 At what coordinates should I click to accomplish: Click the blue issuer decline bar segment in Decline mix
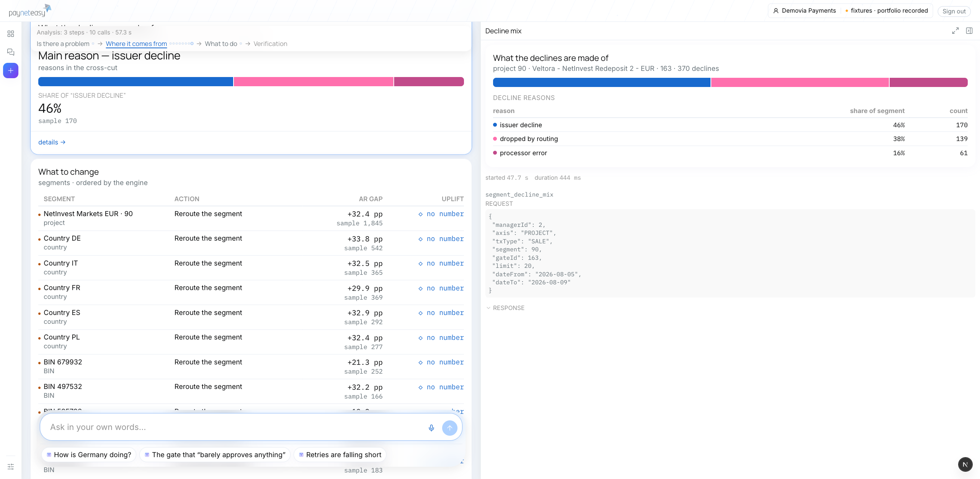[x=601, y=82]
